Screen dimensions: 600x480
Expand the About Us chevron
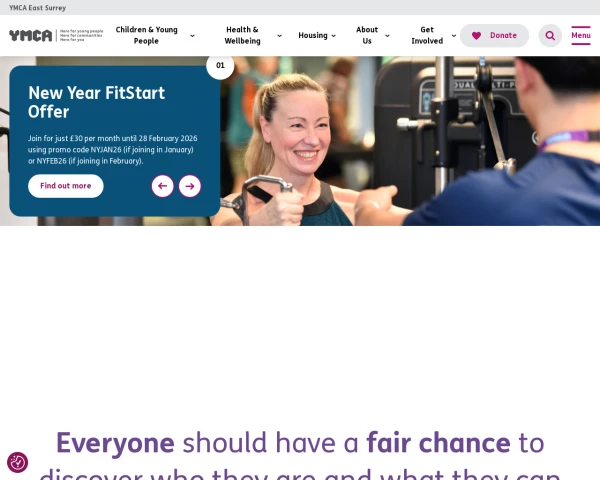tap(387, 36)
